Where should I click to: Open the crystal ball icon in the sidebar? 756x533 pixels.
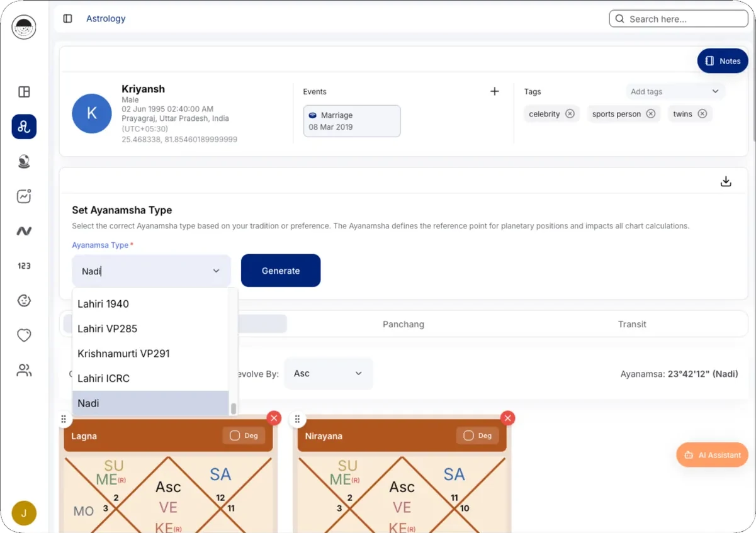(24, 162)
